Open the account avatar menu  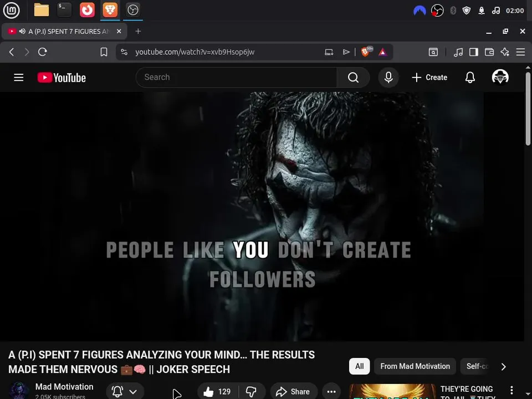(500, 77)
